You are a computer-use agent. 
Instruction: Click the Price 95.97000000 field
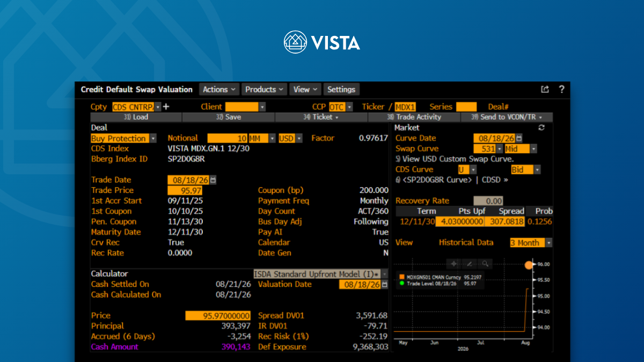pyautogui.click(x=218, y=316)
